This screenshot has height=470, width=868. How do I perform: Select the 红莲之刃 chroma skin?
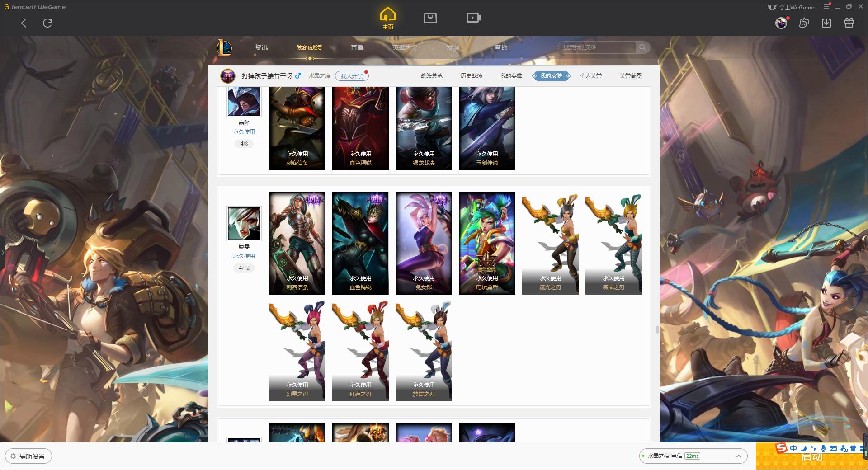(360, 350)
